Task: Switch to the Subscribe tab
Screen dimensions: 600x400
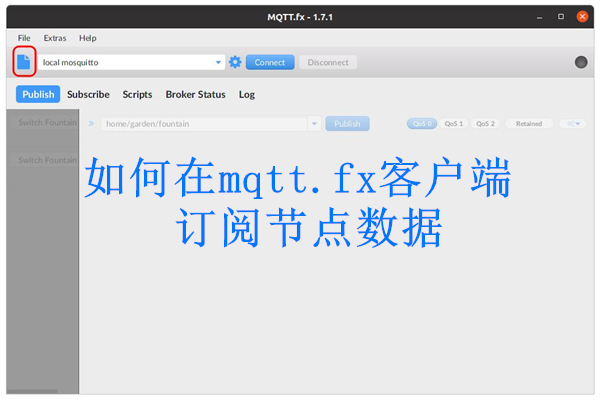Action: tap(88, 94)
